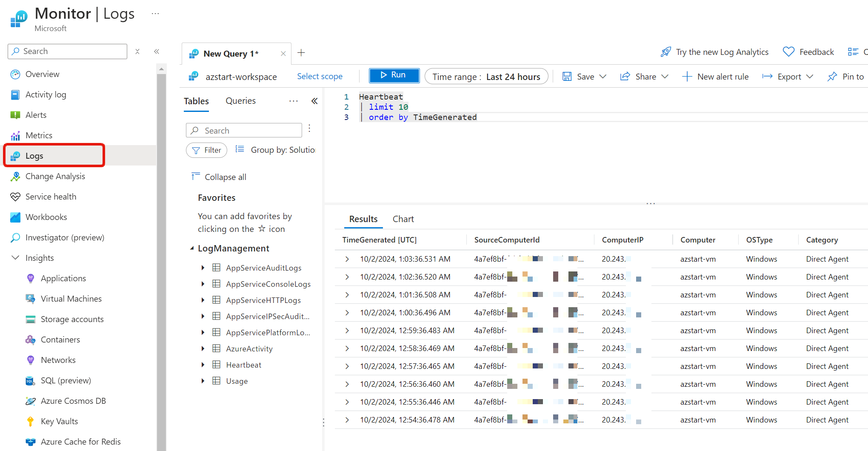Focus the tables Search field

pos(244,130)
